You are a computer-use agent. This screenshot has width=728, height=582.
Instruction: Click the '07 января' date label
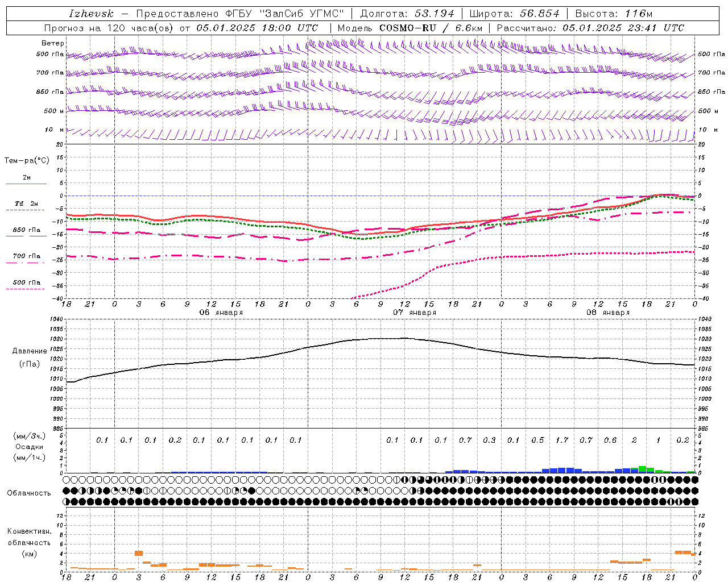point(415,313)
